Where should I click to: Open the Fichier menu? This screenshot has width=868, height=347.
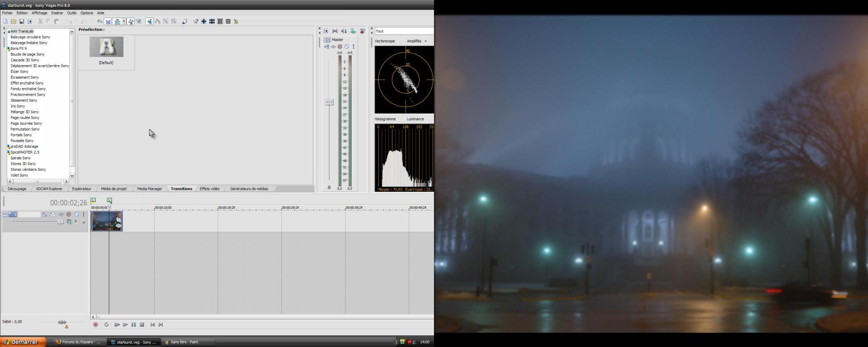(7, 13)
